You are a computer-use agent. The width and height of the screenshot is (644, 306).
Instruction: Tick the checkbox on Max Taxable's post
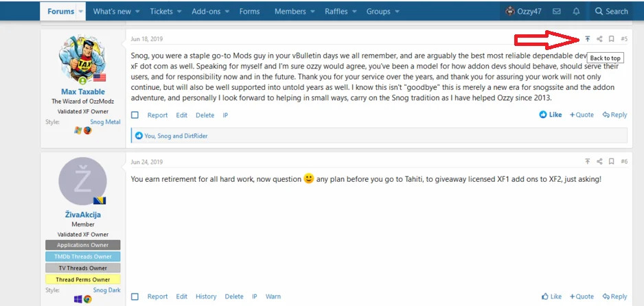(x=135, y=115)
